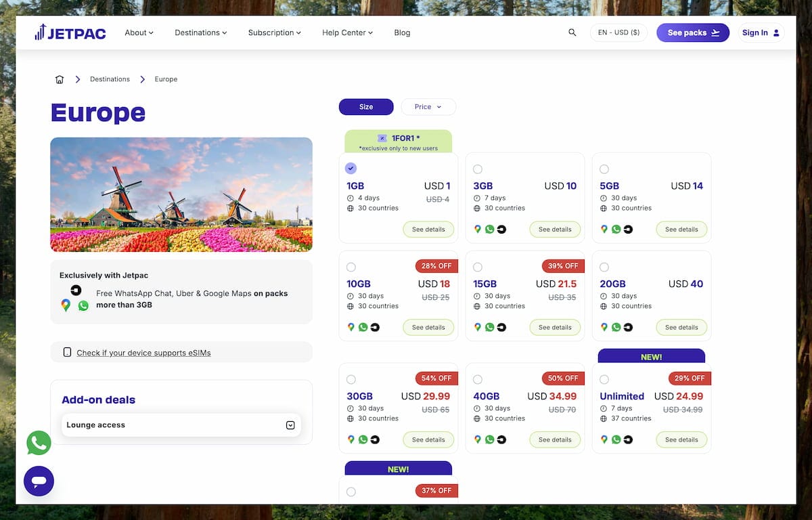Click the 54% OFF badge on 30GB
Viewport: 812px width, 520px height.
tap(436, 378)
